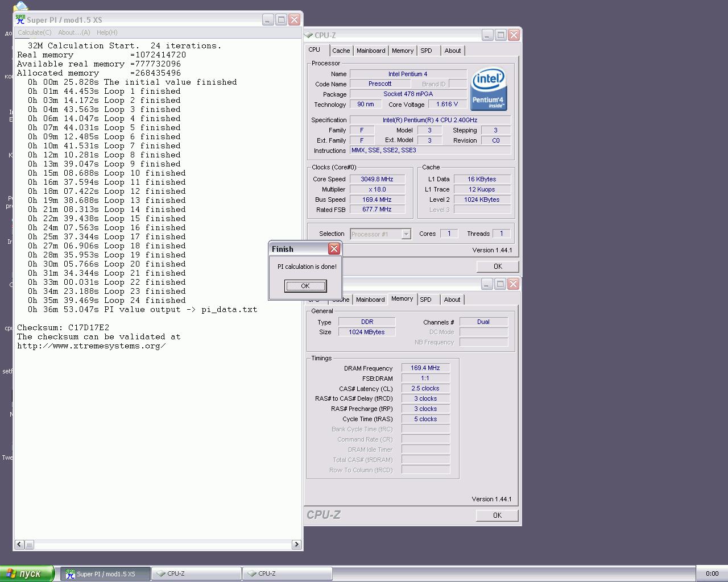Click OK in the Finish dialog
The width and height of the screenshot is (728, 582).
point(305,286)
